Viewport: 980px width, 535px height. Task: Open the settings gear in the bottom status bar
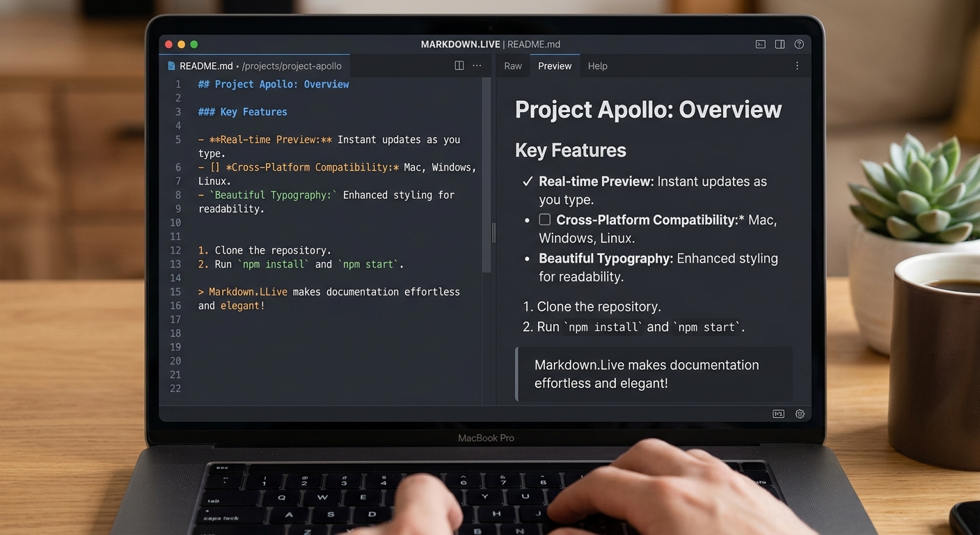click(800, 414)
